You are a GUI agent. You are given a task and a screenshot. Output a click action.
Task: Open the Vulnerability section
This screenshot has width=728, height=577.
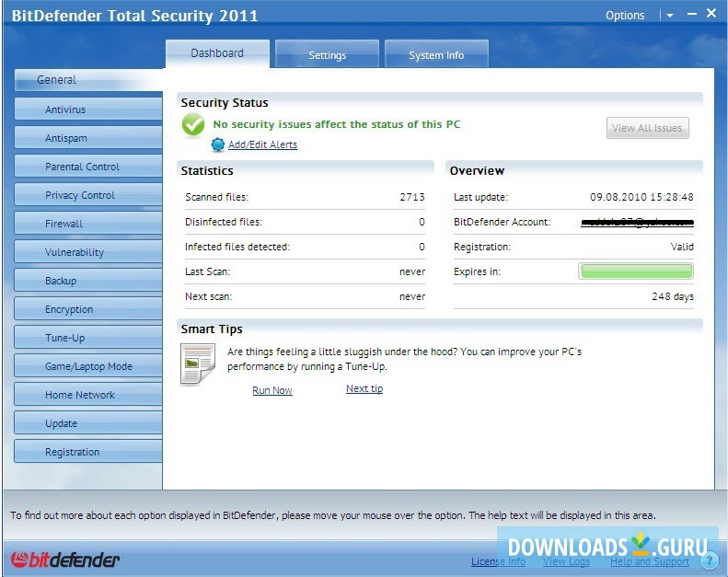[88, 252]
